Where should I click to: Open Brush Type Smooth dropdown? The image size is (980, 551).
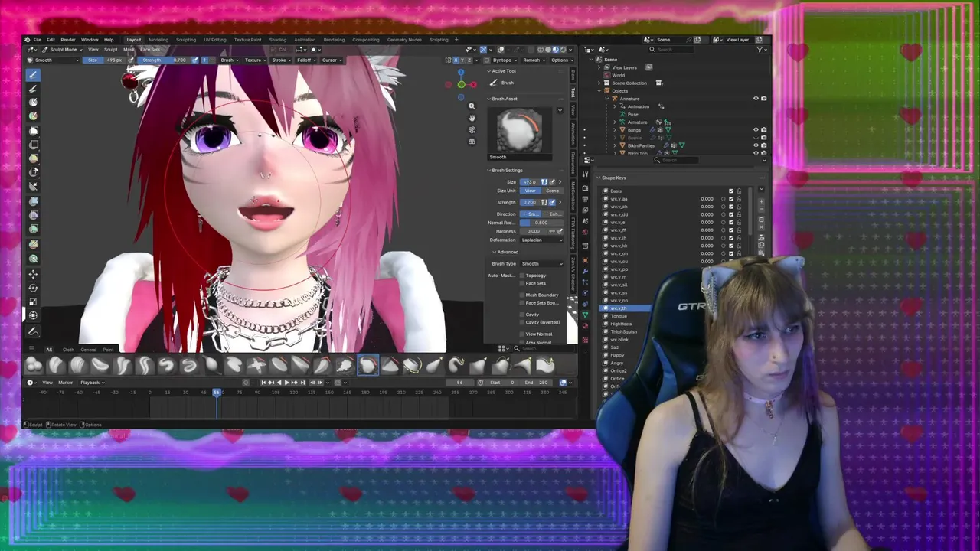point(541,263)
